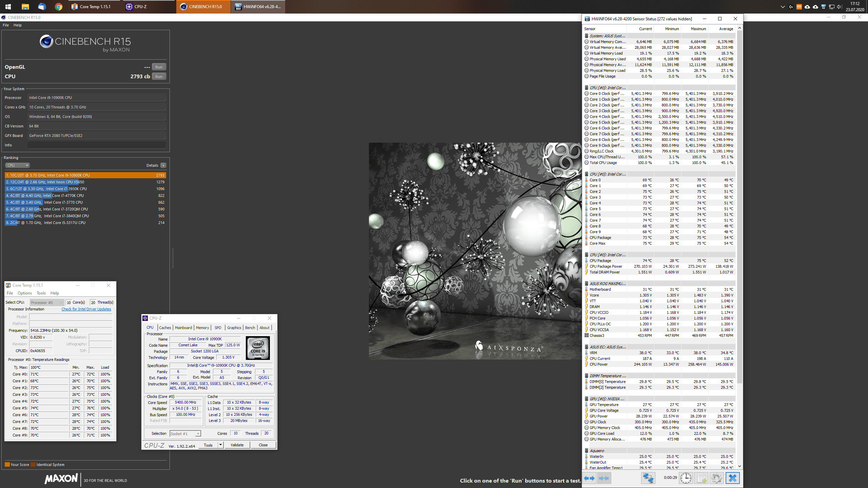Open File Explorer from the taskbar
Image resolution: width=868 pixels, height=488 pixels.
[25, 6]
